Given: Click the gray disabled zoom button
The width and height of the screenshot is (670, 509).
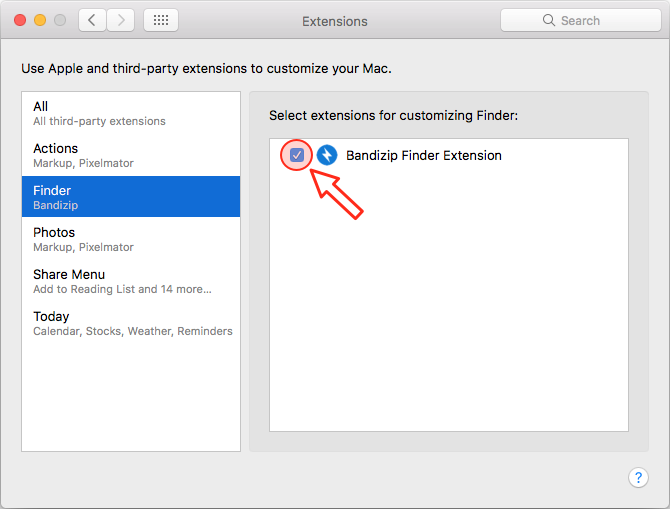Looking at the screenshot, I should click(60, 20).
